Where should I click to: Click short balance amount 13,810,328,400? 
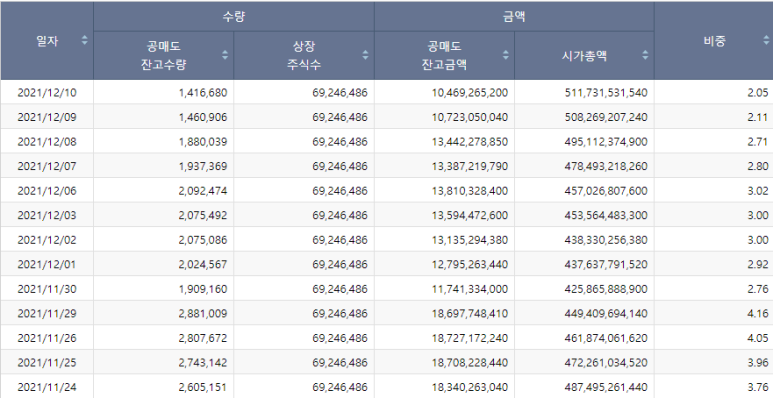(470, 191)
